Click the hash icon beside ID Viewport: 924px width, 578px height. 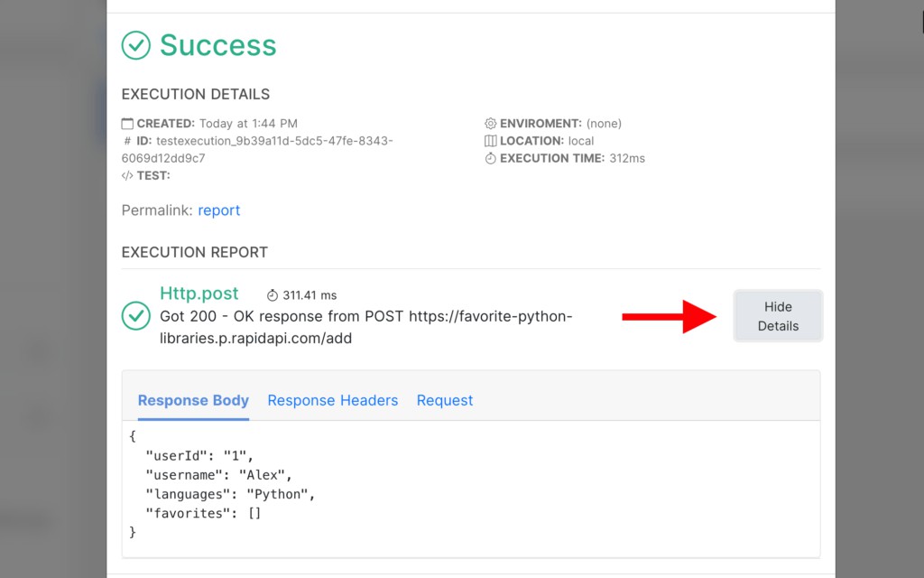click(127, 141)
